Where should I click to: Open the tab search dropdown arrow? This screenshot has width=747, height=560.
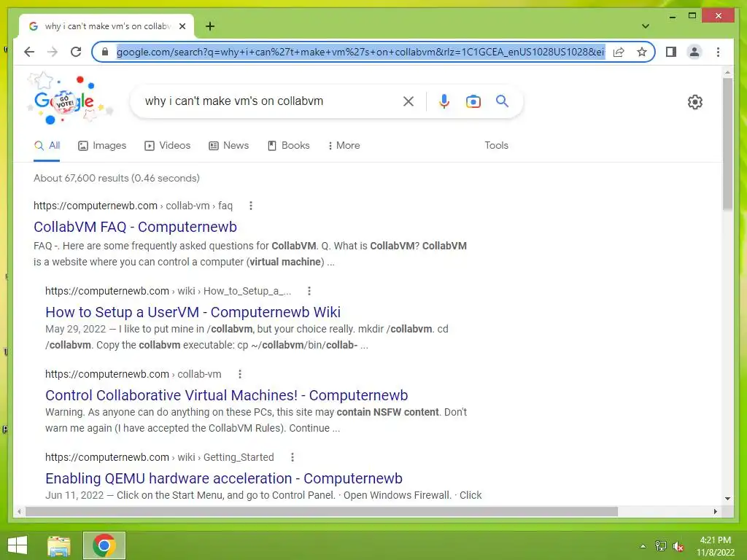click(646, 26)
